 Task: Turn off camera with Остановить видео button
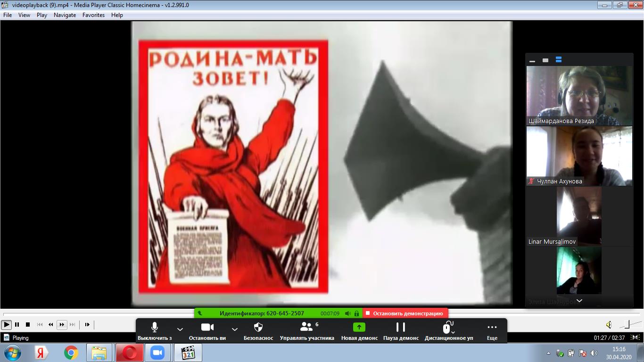(x=207, y=328)
